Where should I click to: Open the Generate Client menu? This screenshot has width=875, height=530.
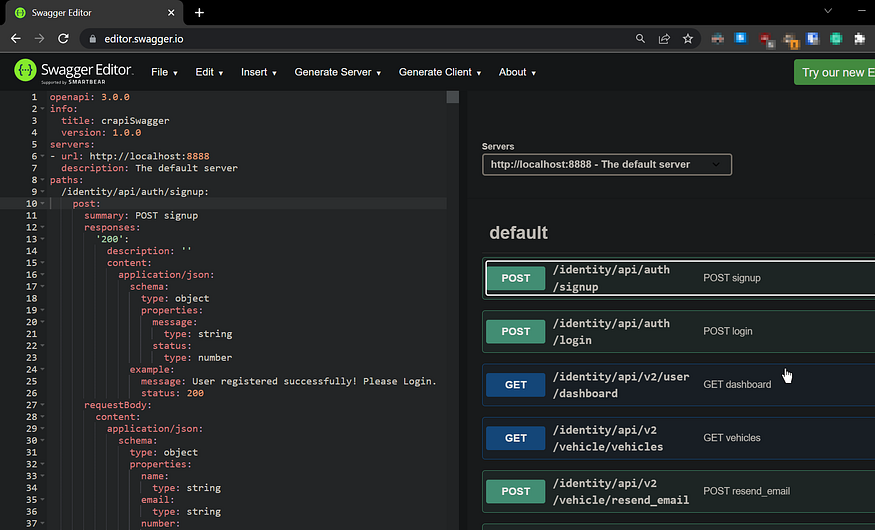click(440, 72)
